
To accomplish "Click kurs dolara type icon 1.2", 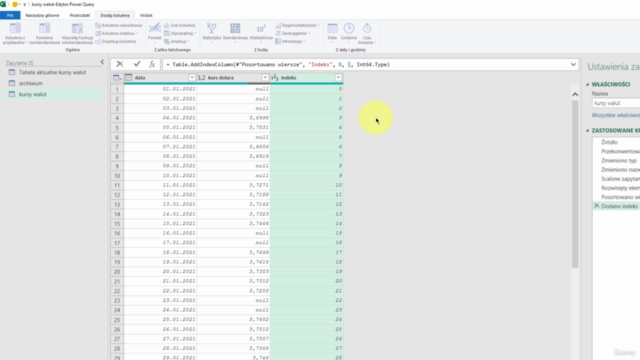I will pyautogui.click(x=202, y=78).
